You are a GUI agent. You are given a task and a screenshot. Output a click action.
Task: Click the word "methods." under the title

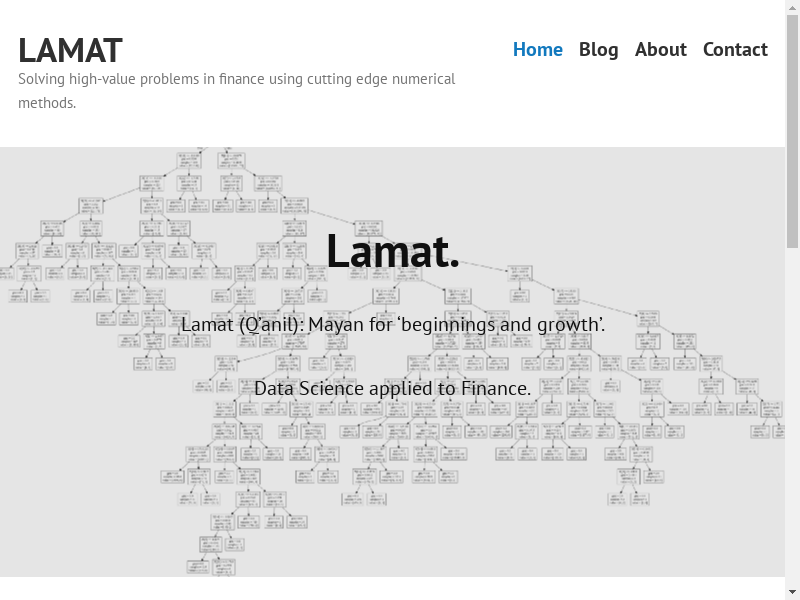coord(47,103)
